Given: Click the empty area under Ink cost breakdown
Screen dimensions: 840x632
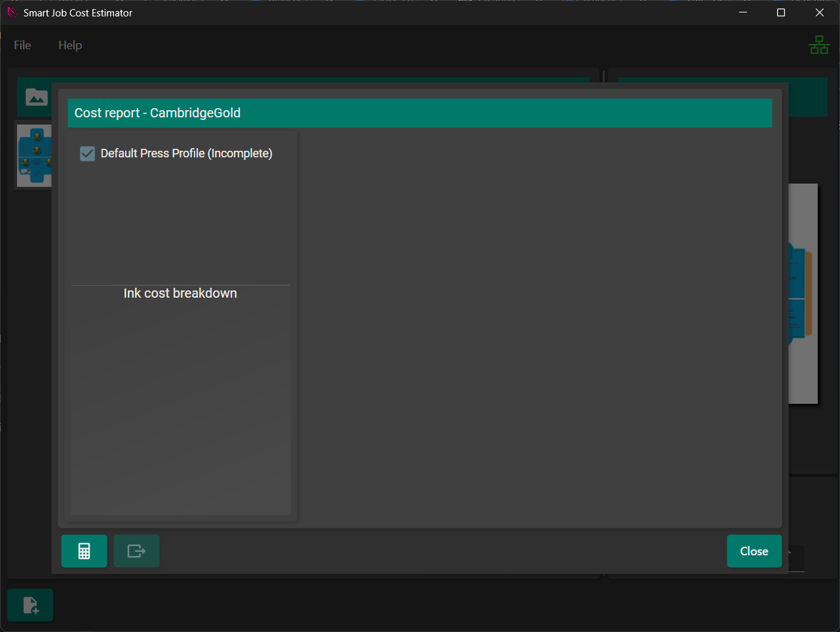Looking at the screenshot, I should tap(180, 406).
